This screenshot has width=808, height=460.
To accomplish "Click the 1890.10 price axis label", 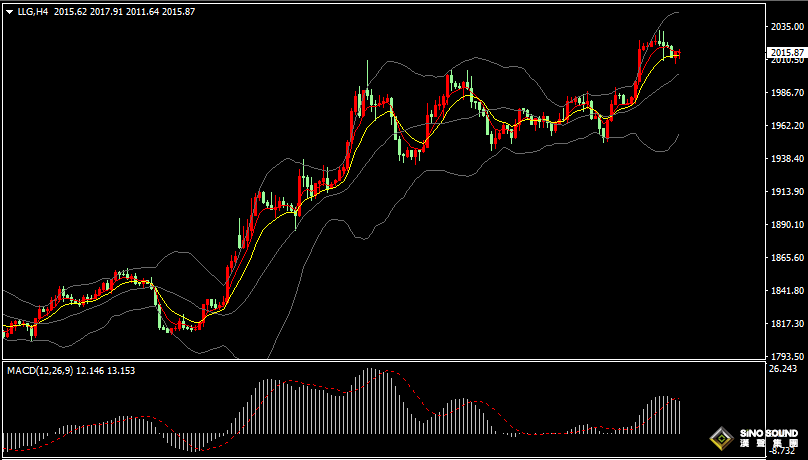I will 786,225.
